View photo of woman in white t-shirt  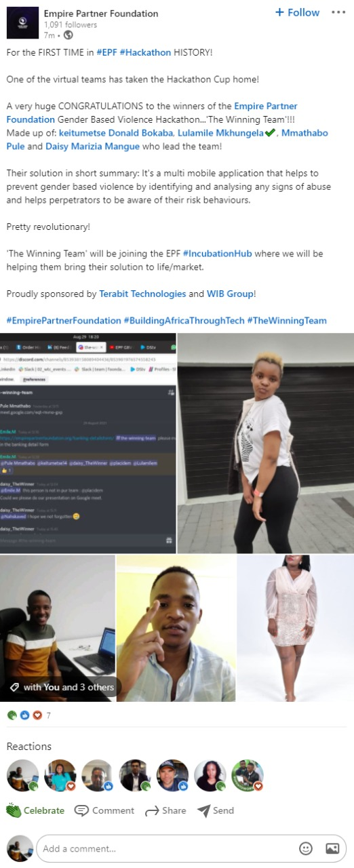[265, 443]
